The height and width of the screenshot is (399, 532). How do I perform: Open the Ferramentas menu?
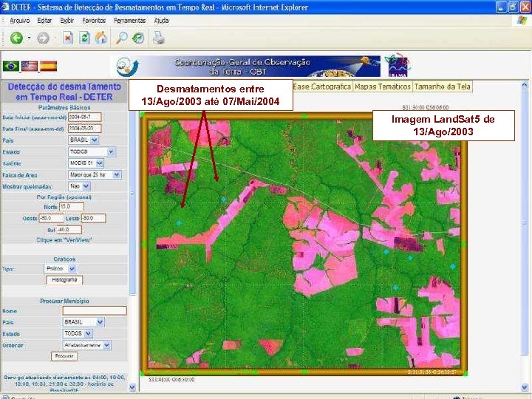click(x=129, y=21)
